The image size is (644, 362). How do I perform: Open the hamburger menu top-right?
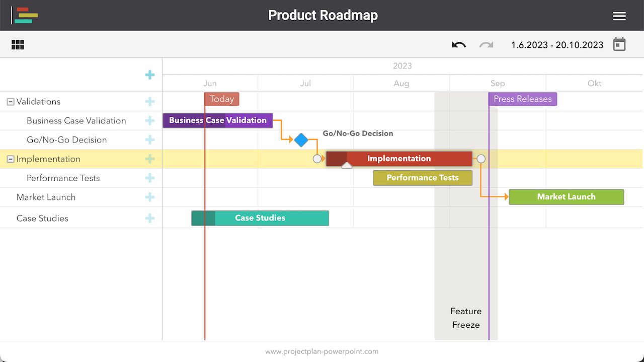619,16
